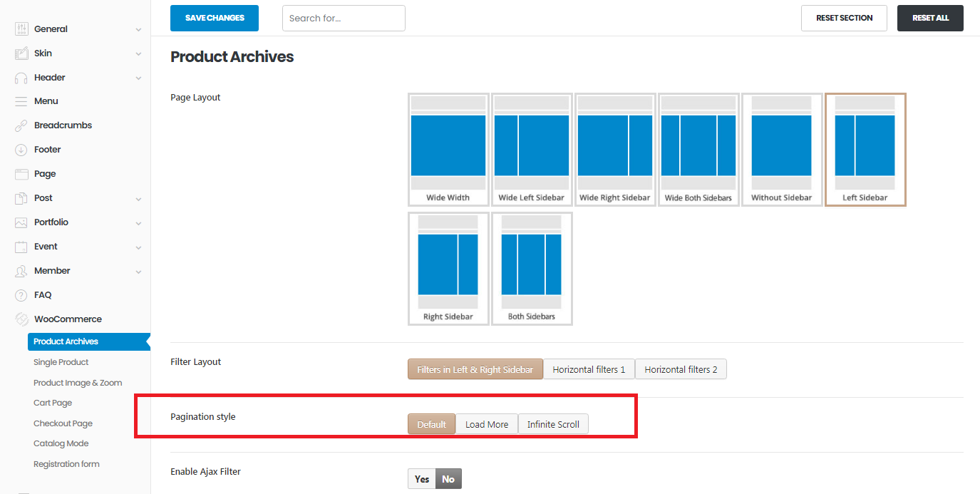Screen dimensions: 980x494
Task: Click the Page sidebar icon
Action: click(21, 174)
